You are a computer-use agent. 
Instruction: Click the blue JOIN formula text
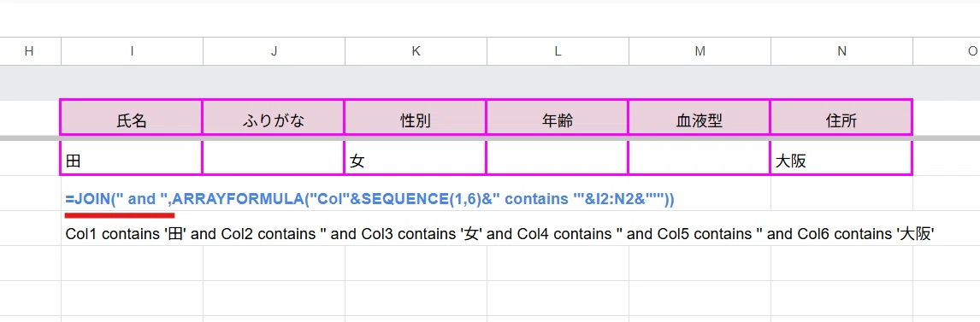click(x=369, y=199)
